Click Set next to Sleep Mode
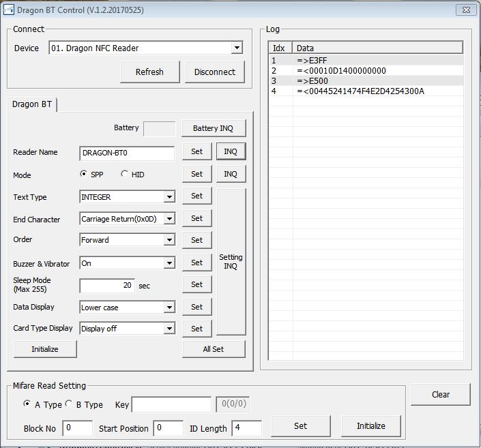 197,284
